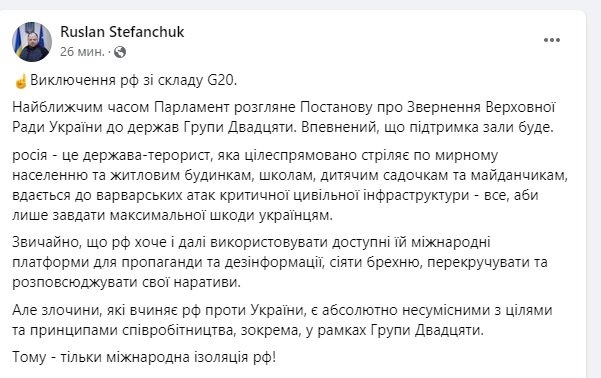The height and width of the screenshot is (378, 601).
Task: Click the word "інфраструктури" in the post
Action: [x=416, y=195]
